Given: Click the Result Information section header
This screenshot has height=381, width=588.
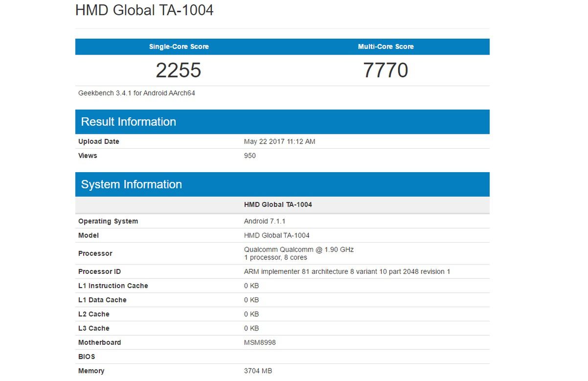Looking at the screenshot, I should tap(282, 122).
